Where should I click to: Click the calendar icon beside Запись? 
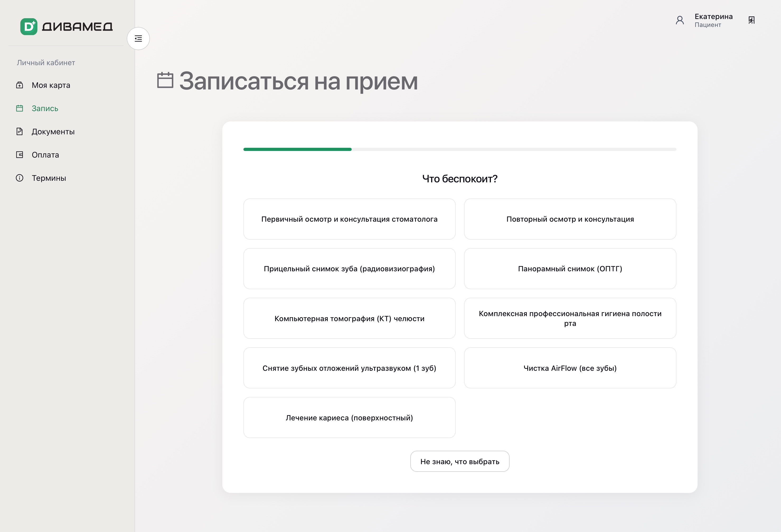click(20, 108)
